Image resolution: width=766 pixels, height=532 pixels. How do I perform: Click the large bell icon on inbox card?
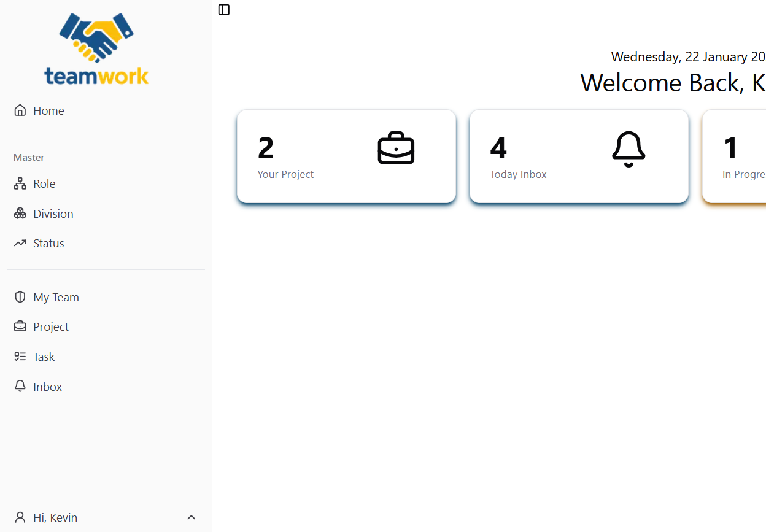pyautogui.click(x=629, y=149)
